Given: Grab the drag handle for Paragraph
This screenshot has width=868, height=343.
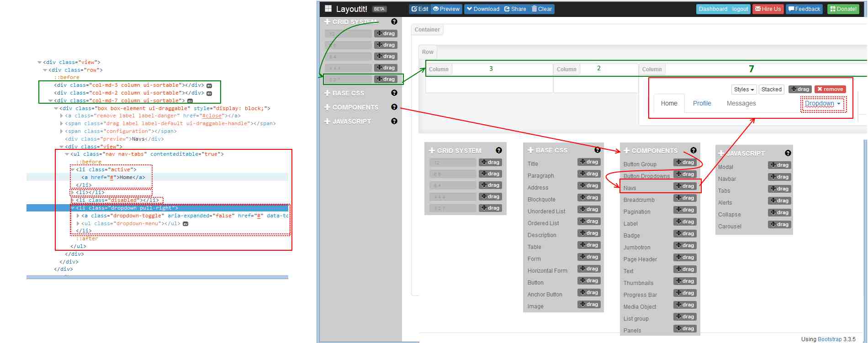Looking at the screenshot, I should coord(589,174).
